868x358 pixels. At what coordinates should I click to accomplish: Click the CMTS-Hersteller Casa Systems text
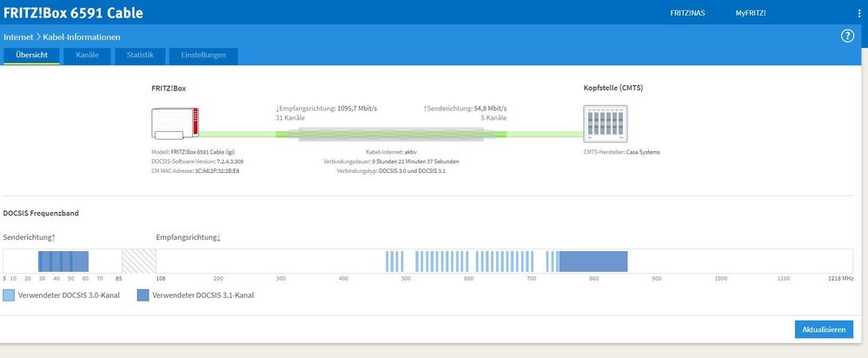[x=621, y=151]
